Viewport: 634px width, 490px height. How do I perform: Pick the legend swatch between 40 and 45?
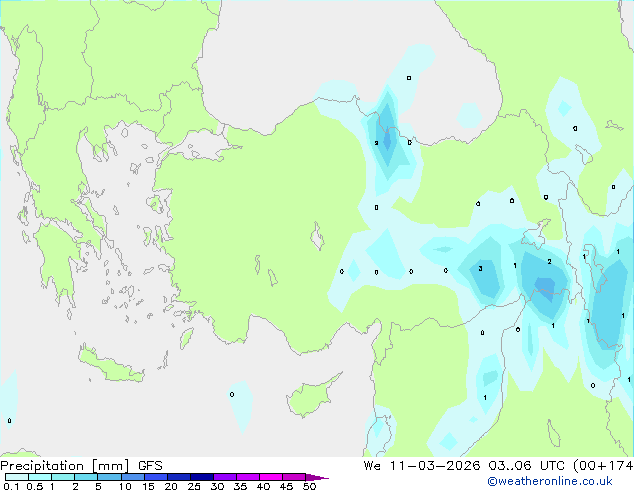(x=271, y=477)
